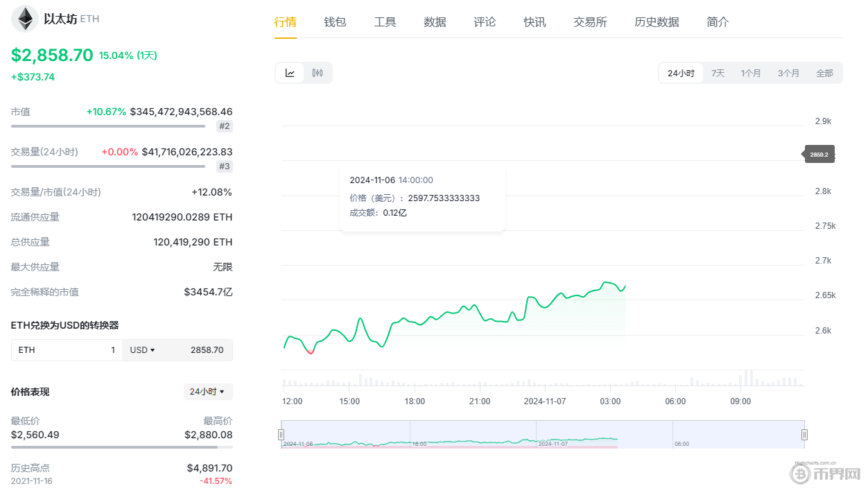Click the 2859.2 current price marker

click(x=819, y=154)
